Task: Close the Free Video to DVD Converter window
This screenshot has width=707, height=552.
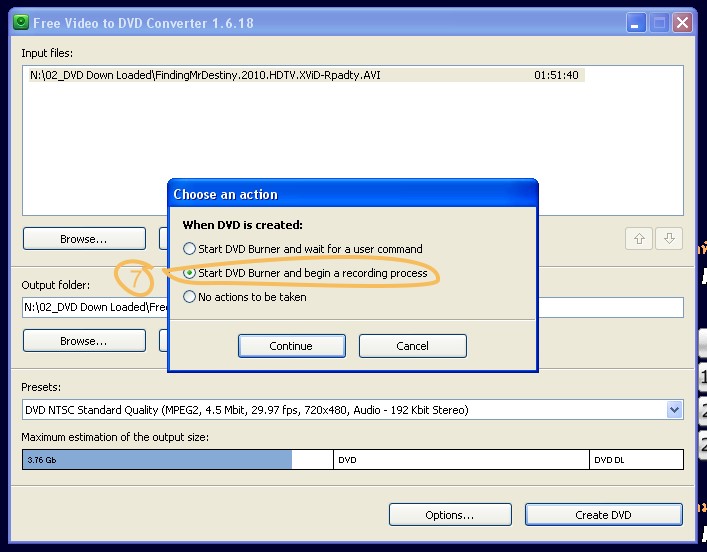Action: 682,23
